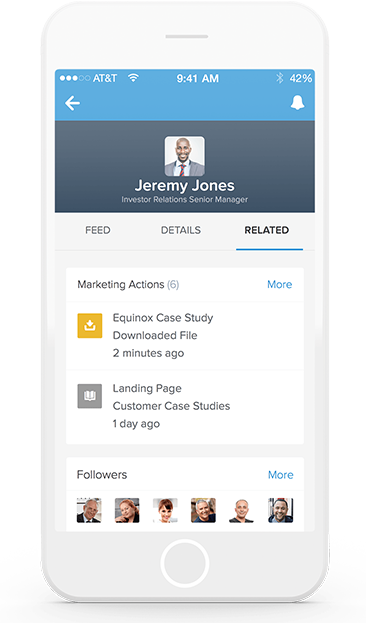Select the last follower avatar

click(x=281, y=510)
